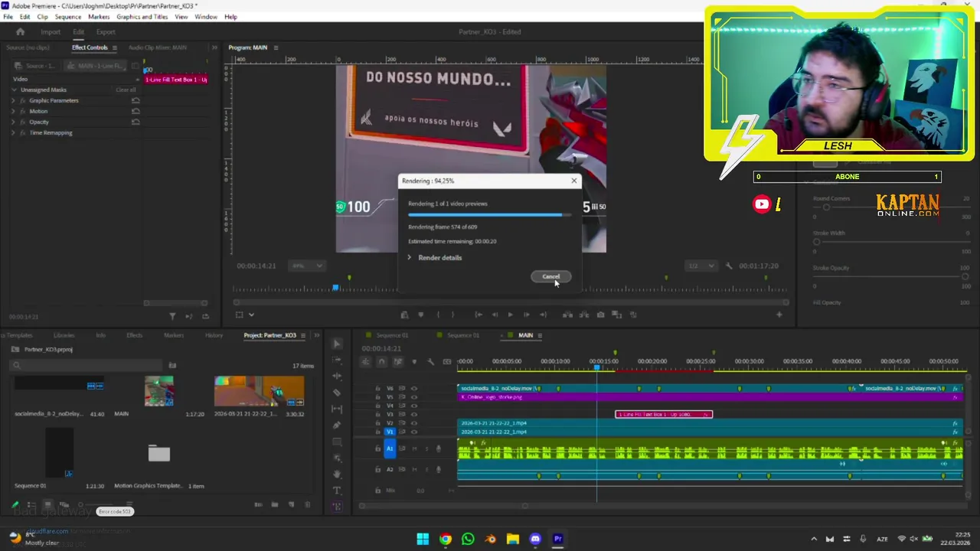Click Mark In in Program monitor

(x=437, y=315)
